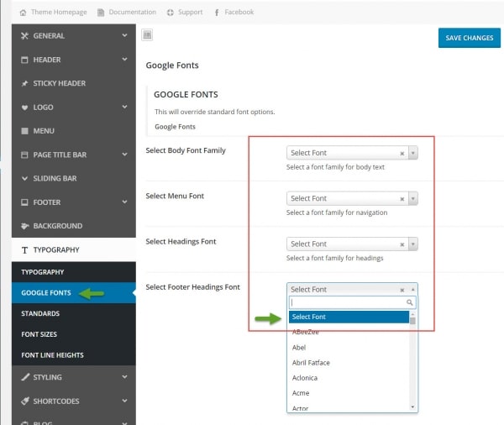This screenshot has width=504, height=425.
Task: Open the Font Line Heights submenu item
Action: 74,355
